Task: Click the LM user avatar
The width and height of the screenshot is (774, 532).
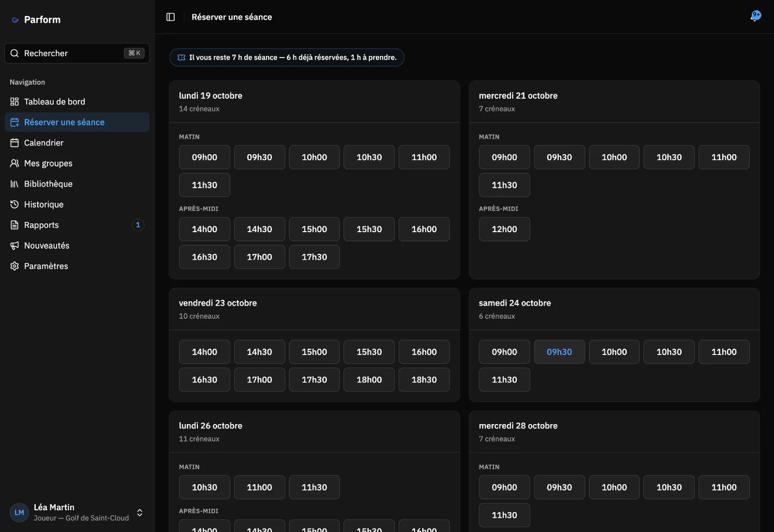Action: (19, 513)
